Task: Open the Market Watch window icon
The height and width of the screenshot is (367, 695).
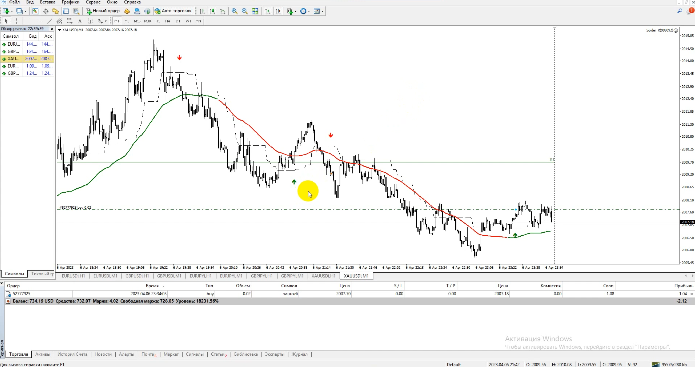Action: coord(35,11)
